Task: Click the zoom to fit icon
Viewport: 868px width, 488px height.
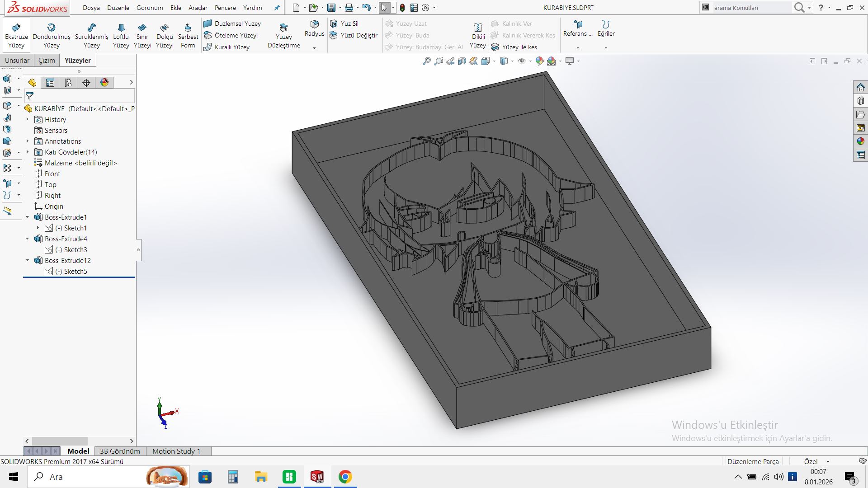Action: coord(426,61)
